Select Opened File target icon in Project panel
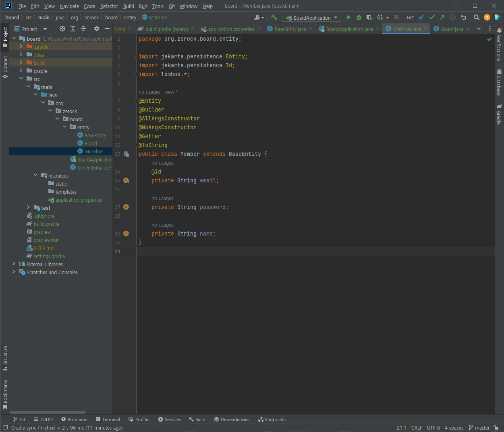Screen dimensions: 504x432 tap(62, 29)
